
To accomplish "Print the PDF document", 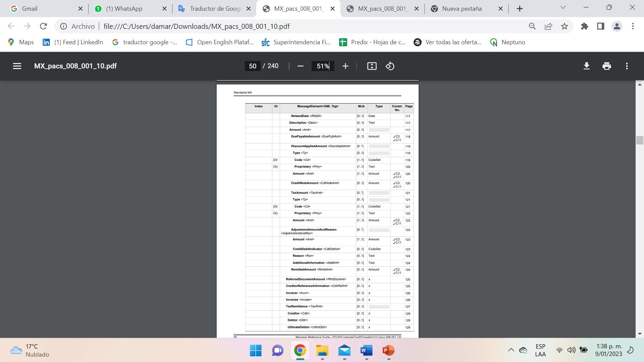I will click(x=606, y=66).
